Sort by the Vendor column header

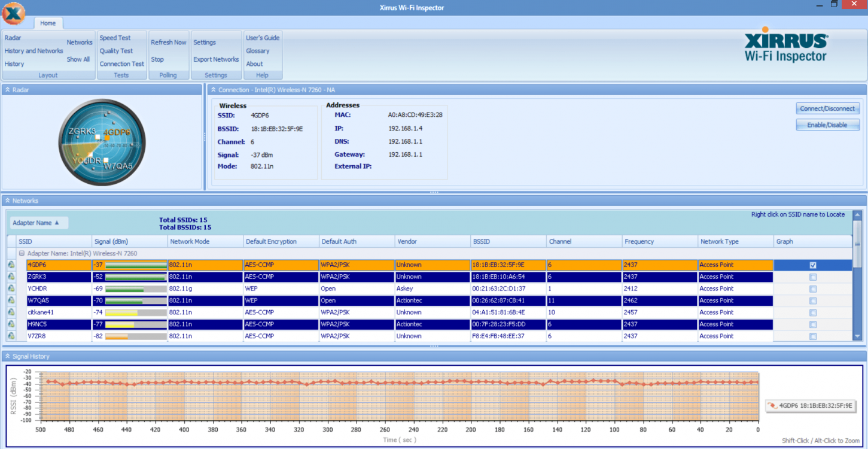[x=433, y=242]
